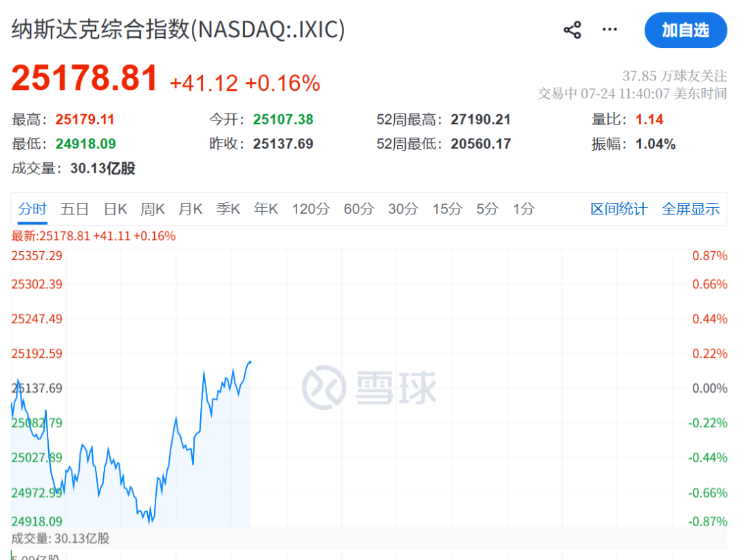Click the latest point on the price line
Image resolution: width=743 pixels, height=560 pixels.
point(250,363)
